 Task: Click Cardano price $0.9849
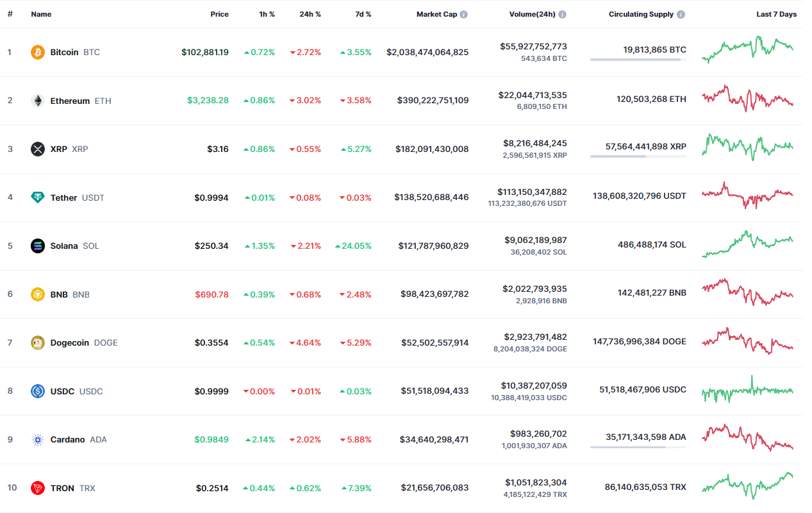pos(211,439)
